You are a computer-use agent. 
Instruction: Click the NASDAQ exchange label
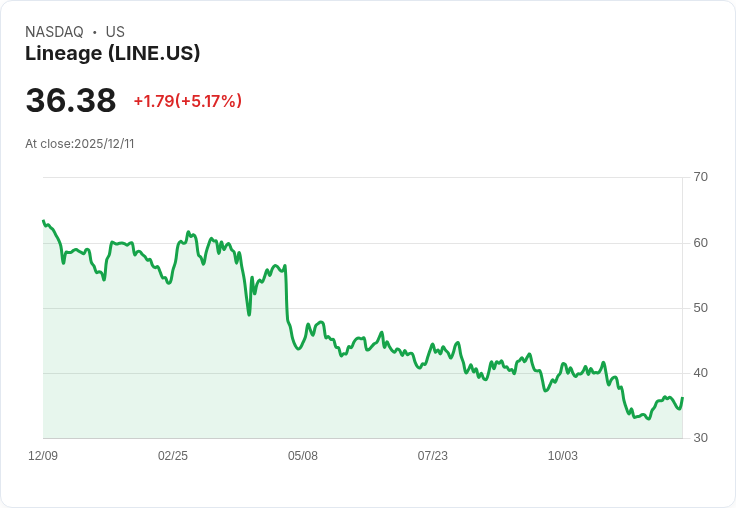pos(54,32)
